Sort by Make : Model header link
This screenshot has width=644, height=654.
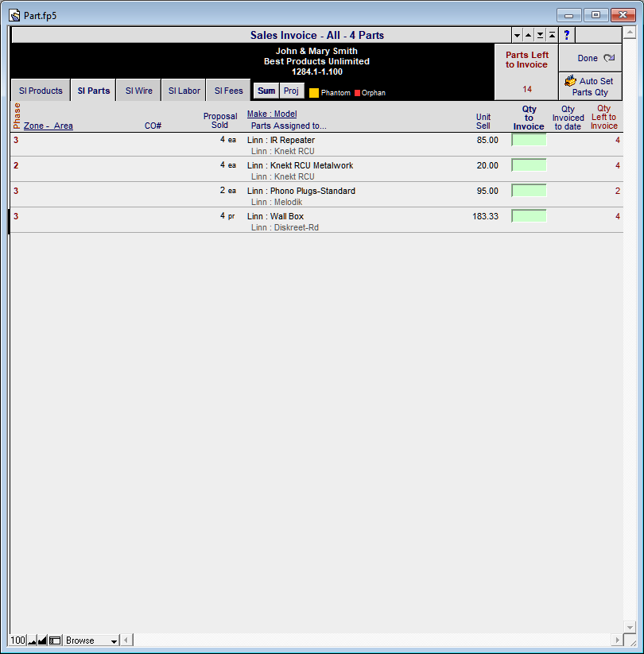tap(272, 114)
